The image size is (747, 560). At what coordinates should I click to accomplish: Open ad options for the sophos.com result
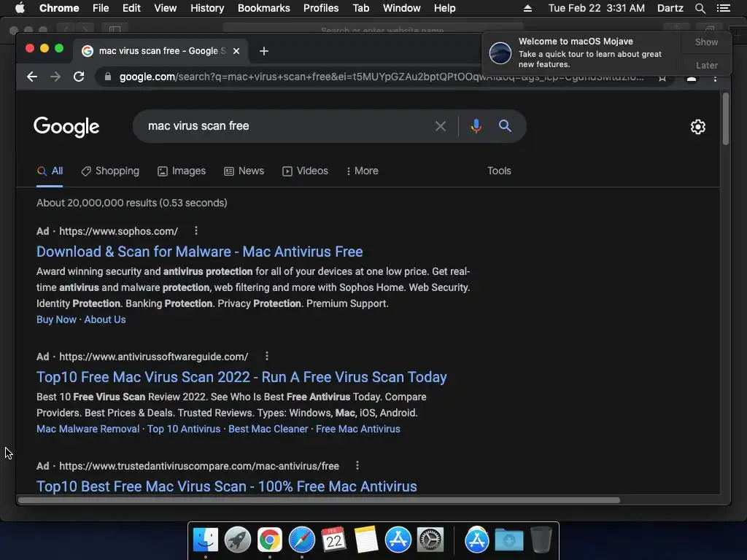[x=196, y=231]
